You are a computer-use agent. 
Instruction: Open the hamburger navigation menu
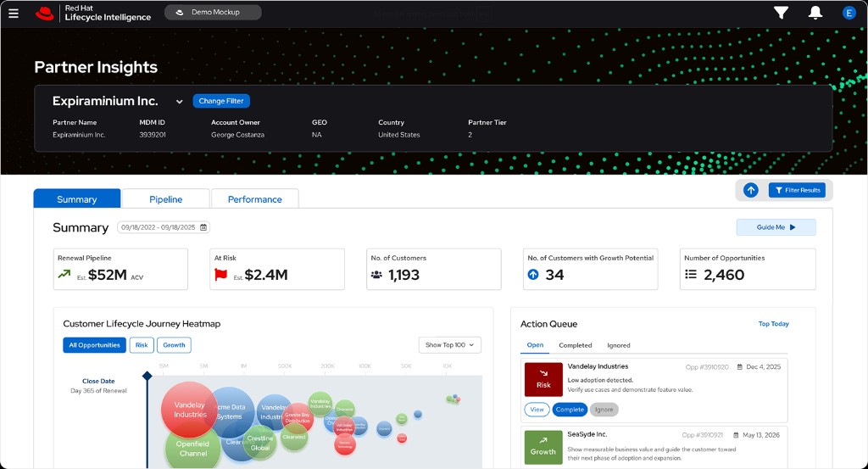pos(14,14)
